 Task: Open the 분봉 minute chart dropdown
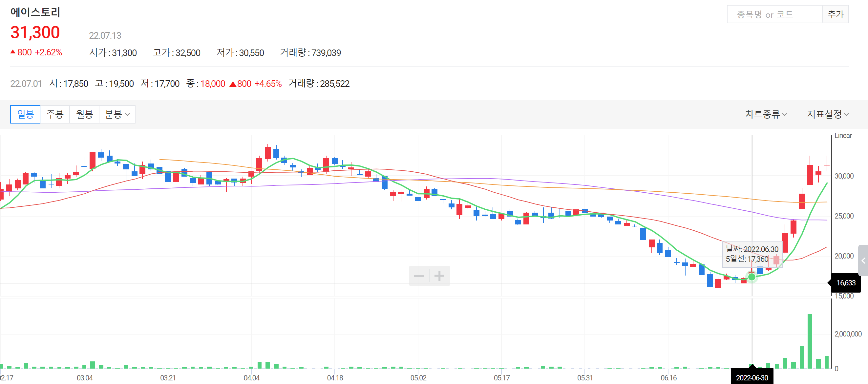click(117, 114)
